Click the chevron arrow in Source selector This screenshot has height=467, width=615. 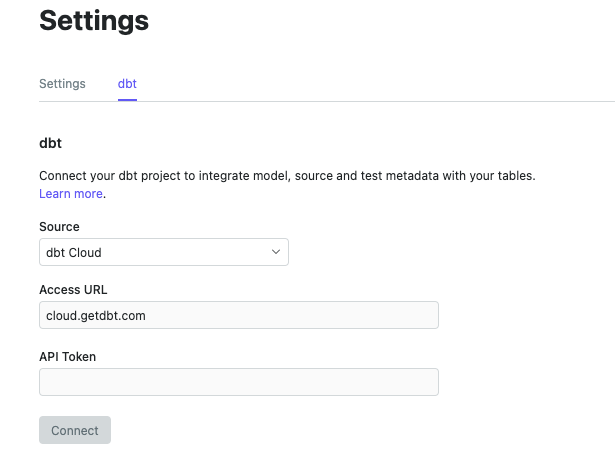click(276, 252)
